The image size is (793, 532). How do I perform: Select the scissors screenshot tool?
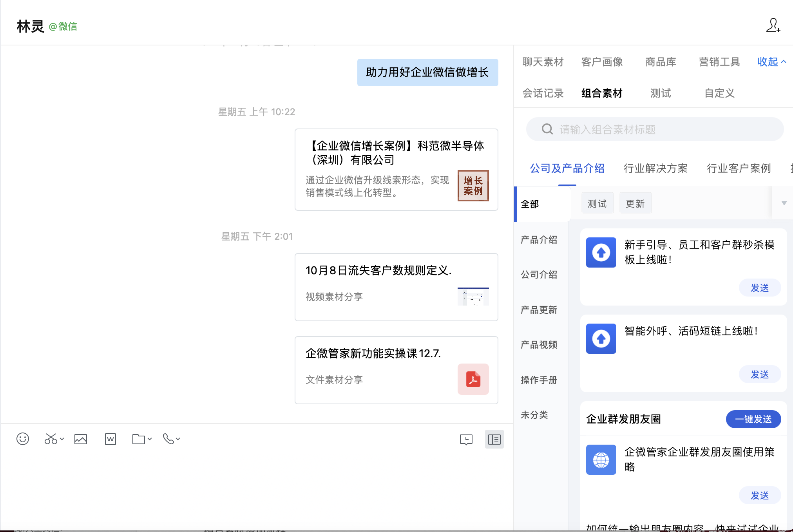[51, 439]
